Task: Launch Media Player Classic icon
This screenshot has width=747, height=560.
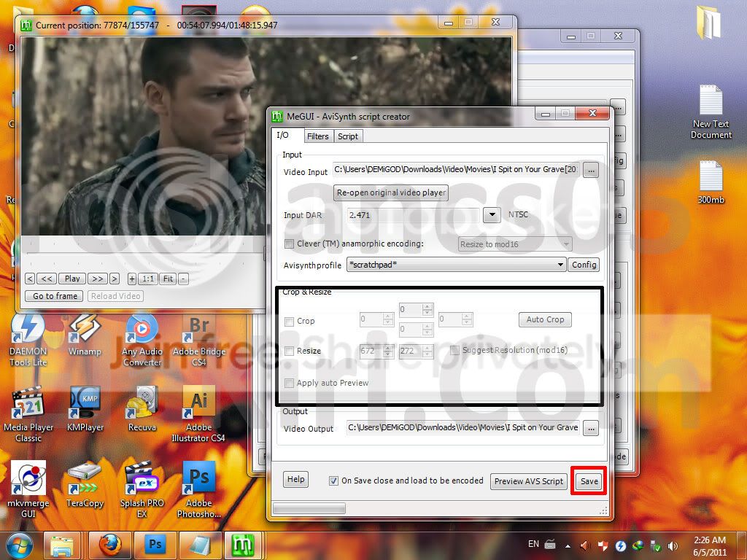Action: [x=28, y=415]
